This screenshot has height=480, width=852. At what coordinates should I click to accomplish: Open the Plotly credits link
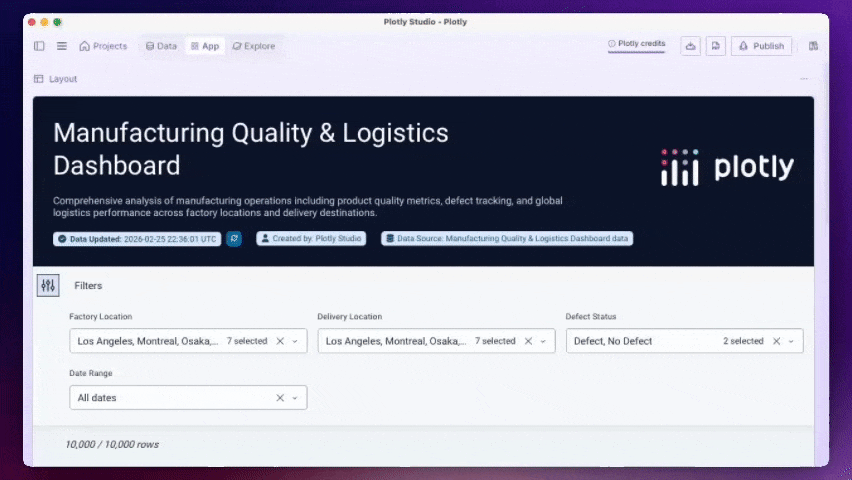[x=637, y=44]
